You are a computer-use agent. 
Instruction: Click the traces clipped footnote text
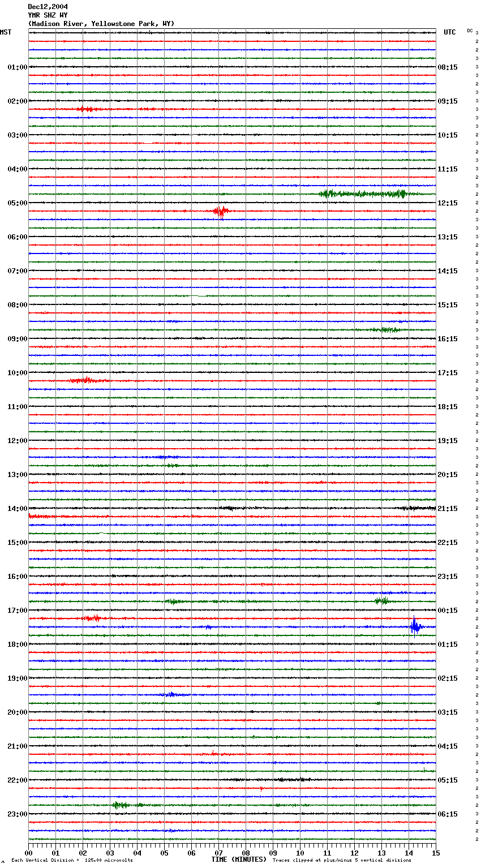pos(342,861)
